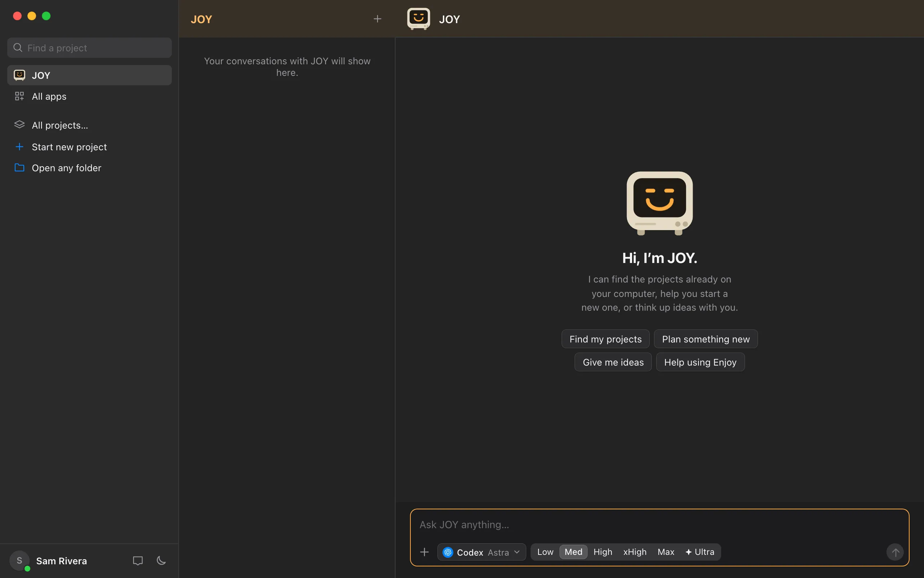Click the large JOY mascot image
This screenshot has width=924, height=578.
(x=659, y=203)
